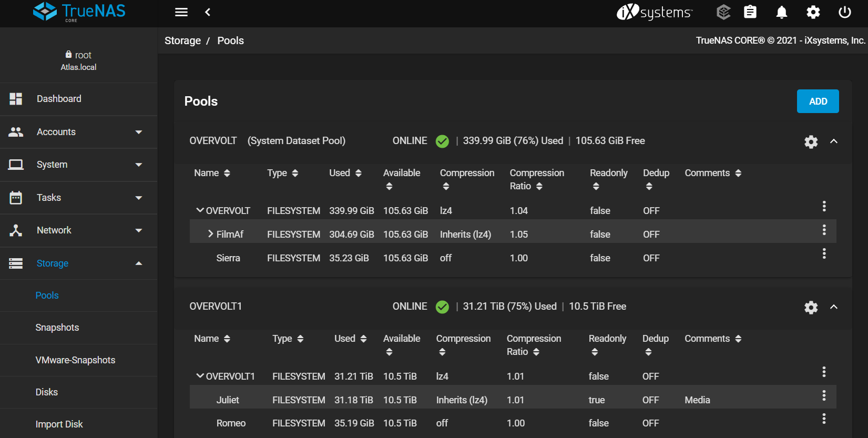The image size is (868, 438).
Task: Sort OVERVOLT1 table by Type
Action: (x=288, y=339)
